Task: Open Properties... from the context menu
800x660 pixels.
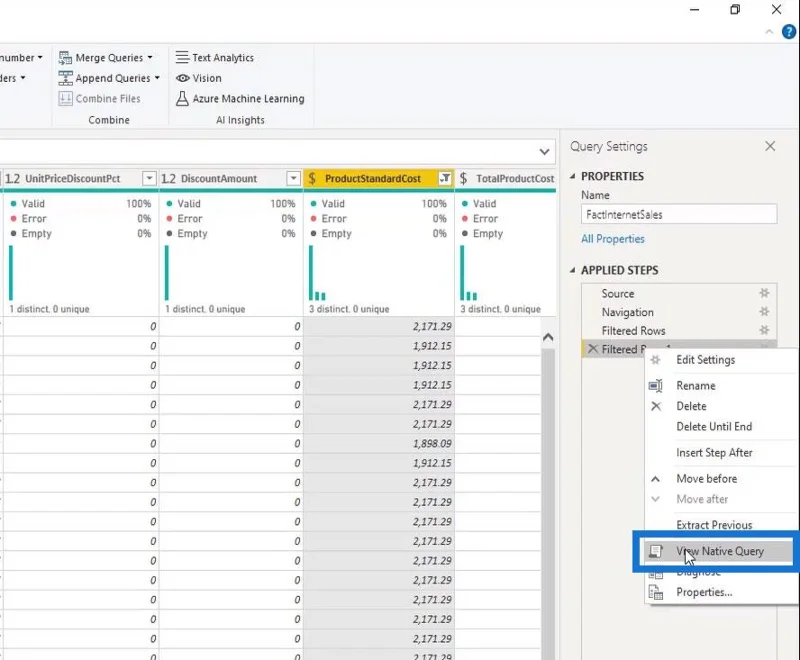Action: point(704,592)
